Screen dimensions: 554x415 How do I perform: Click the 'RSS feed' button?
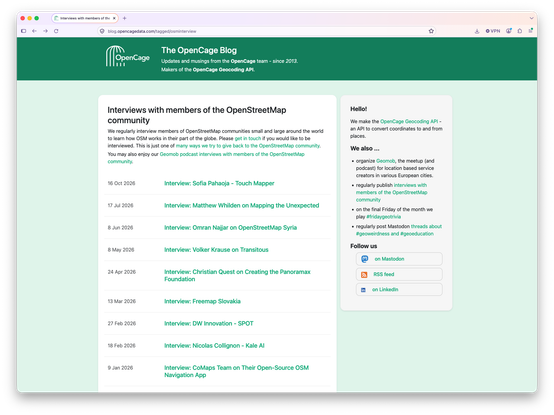pyautogui.click(x=399, y=274)
